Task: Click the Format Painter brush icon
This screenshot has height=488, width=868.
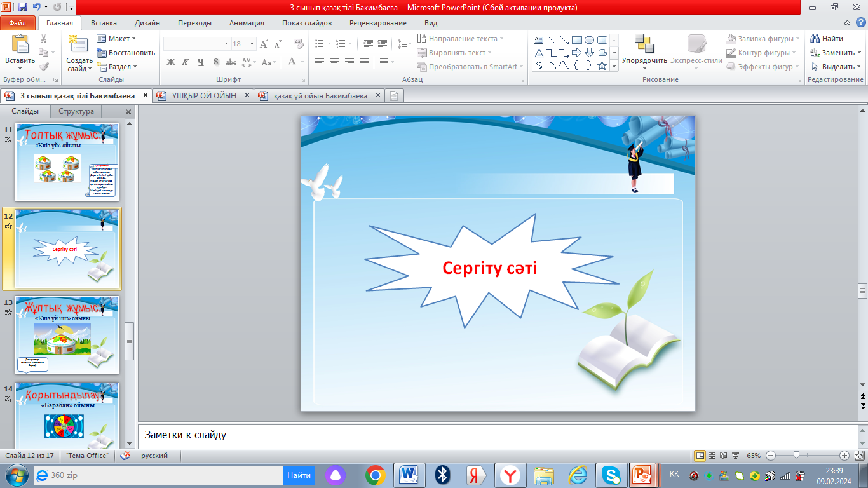Action: click(43, 67)
